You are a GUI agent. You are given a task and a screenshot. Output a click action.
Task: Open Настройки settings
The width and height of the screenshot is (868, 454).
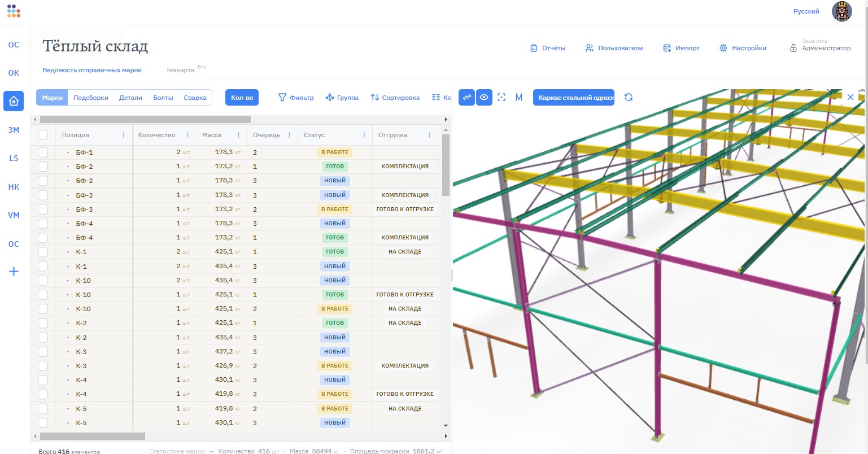coord(743,48)
